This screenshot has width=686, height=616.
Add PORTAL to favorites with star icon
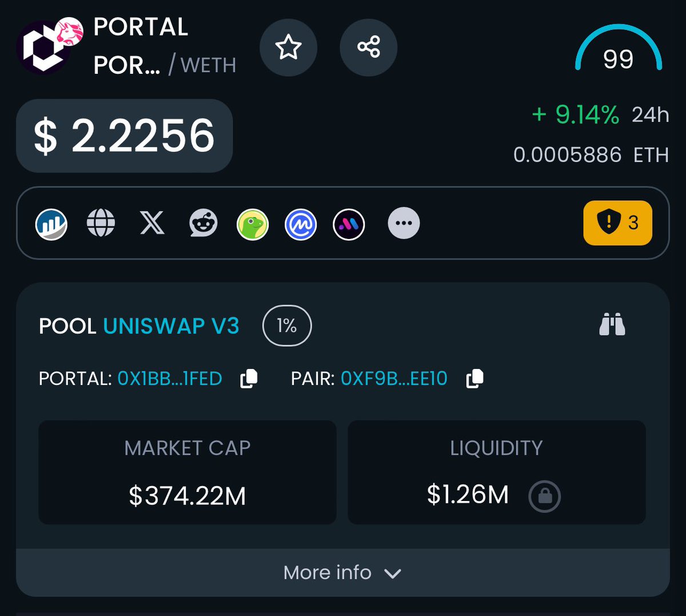pos(288,47)
